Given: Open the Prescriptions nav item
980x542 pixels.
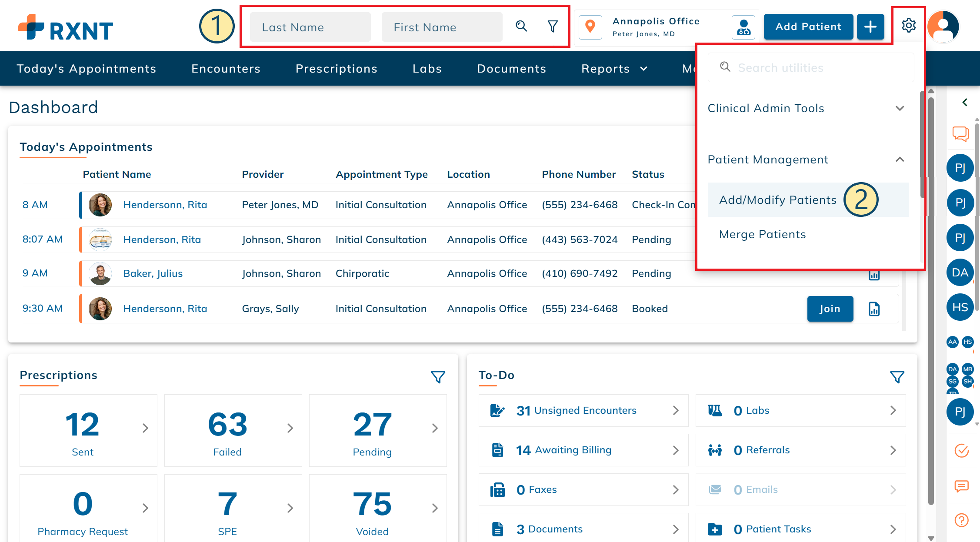Looking at the screenshot, I should click(x=337, y=69).
